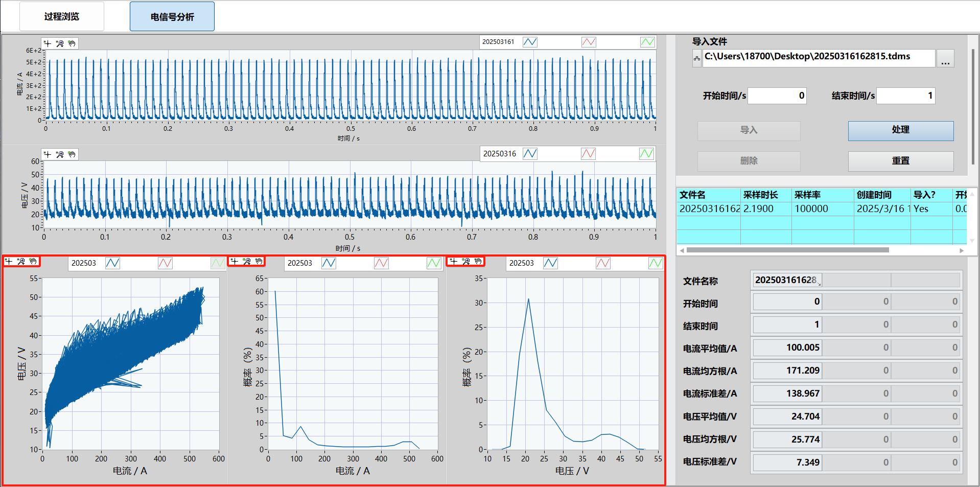Click the 导入? cell showing Yes
This screenshot has height=487, width=980.
click(931, 209)
